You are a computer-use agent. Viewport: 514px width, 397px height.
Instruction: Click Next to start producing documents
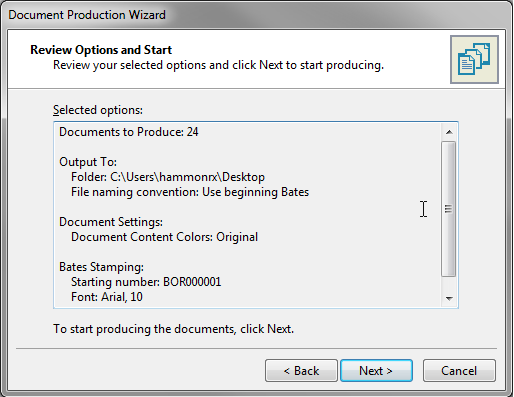point(376,370)
